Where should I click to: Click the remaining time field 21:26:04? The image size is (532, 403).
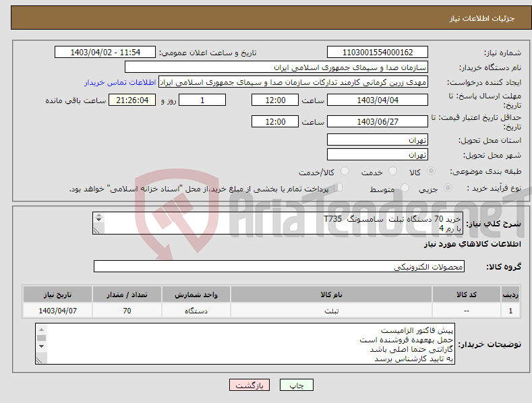tap(132, 100)
